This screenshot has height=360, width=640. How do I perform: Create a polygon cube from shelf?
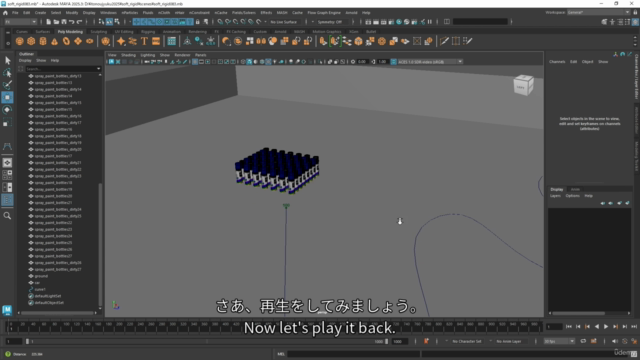[31, 41]
